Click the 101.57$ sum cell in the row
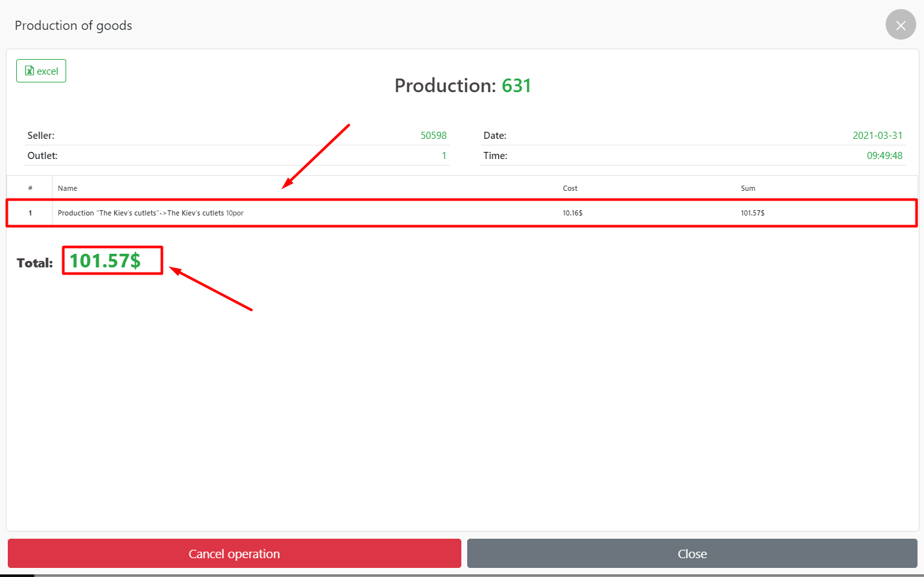The width and height of the screenshot is (924, 577). (752, 213)
